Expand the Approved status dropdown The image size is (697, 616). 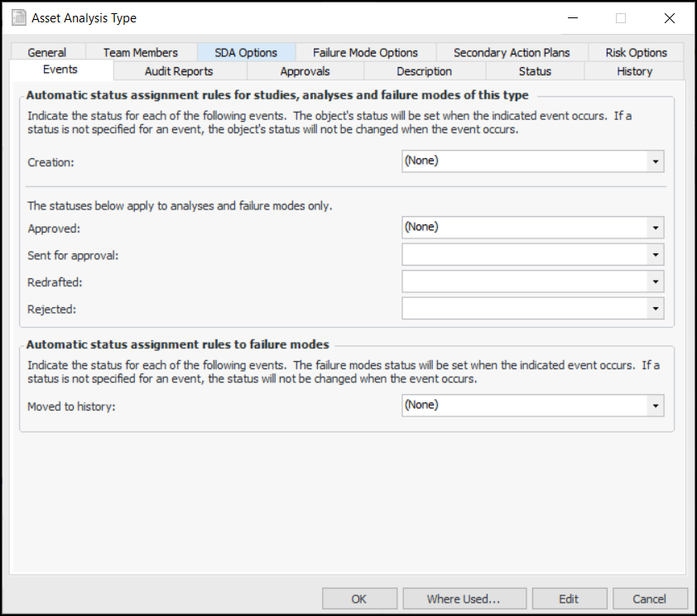pos(656,228)
